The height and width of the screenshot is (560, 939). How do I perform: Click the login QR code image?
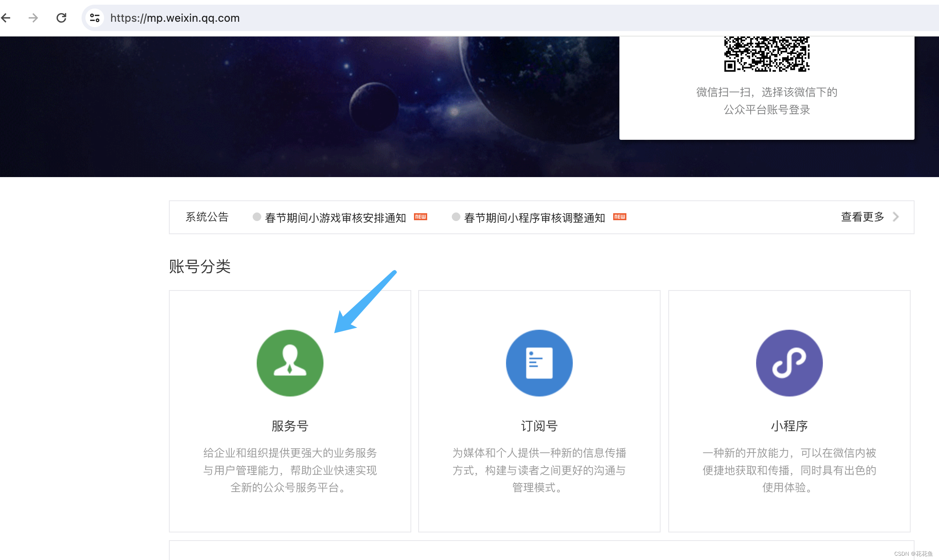tap(767, 54)
